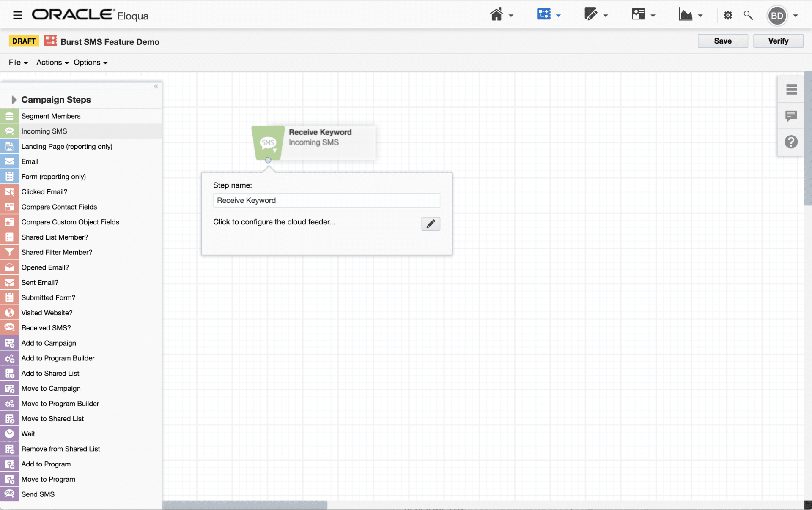Click the Step name input field
The width and height of the screenshot is (812, 510).
(x=326, y=200)
